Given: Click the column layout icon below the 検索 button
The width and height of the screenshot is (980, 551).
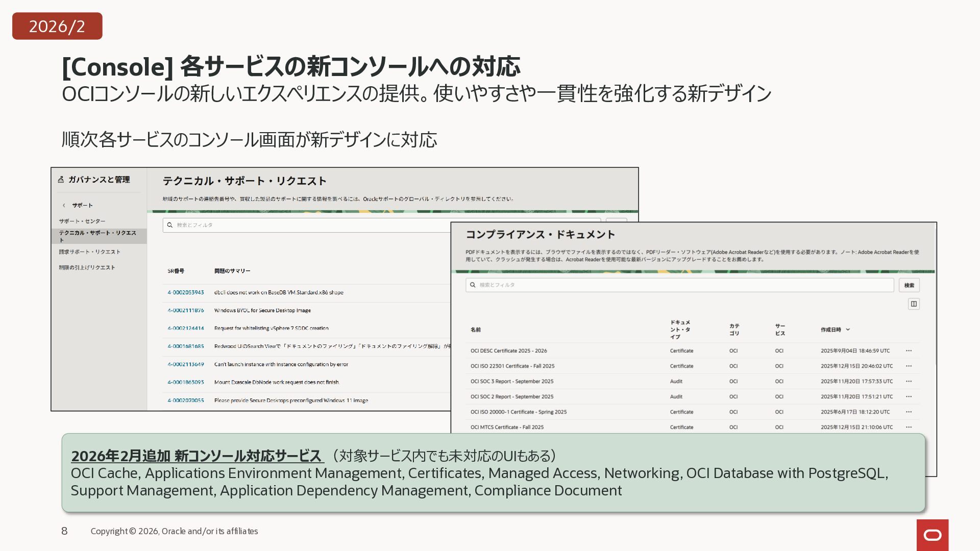Looking at the screenshot, I should click(914, 304).
